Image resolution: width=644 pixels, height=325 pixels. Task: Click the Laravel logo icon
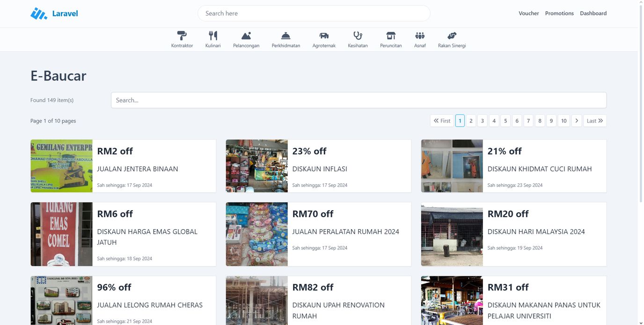pyautogui.click(x=39, y=14)
